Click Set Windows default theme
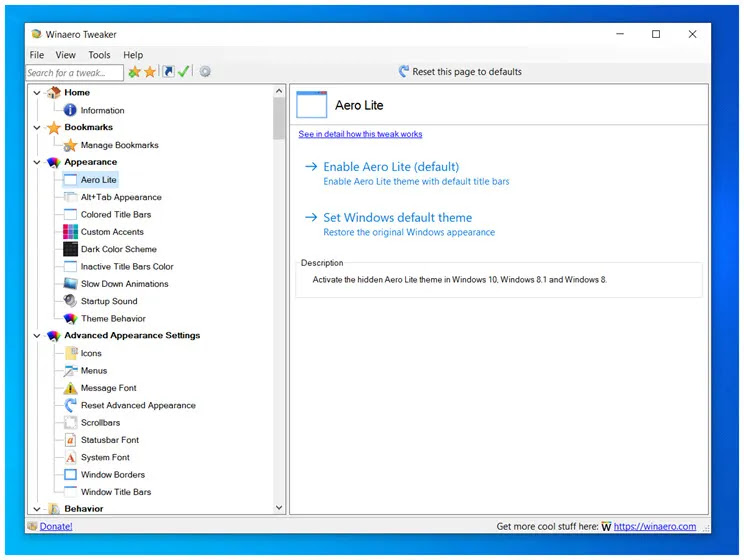The image size is (744, 560). [x=398, y=217]
